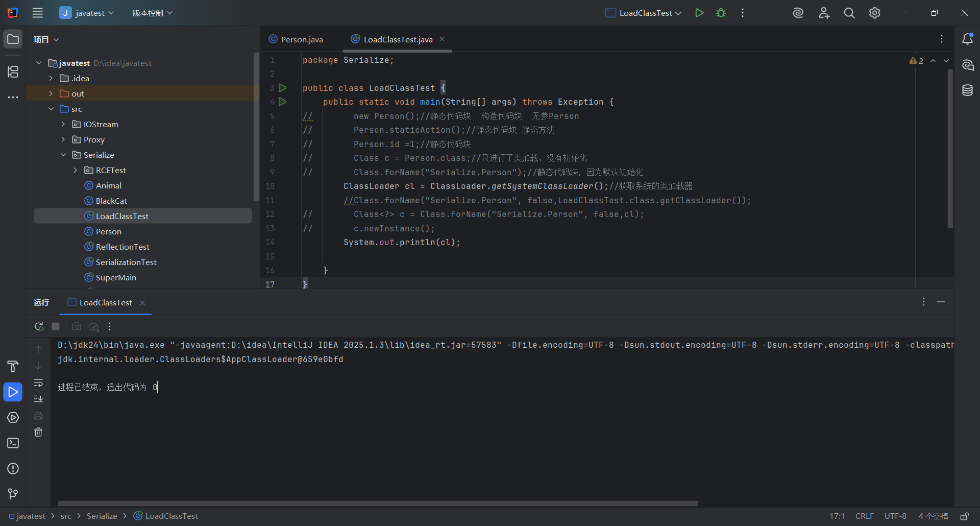Viewport: 980px width, 526px height.
Task: Expand the out folder
Action: pyautogui.click(x=51, y=93)
